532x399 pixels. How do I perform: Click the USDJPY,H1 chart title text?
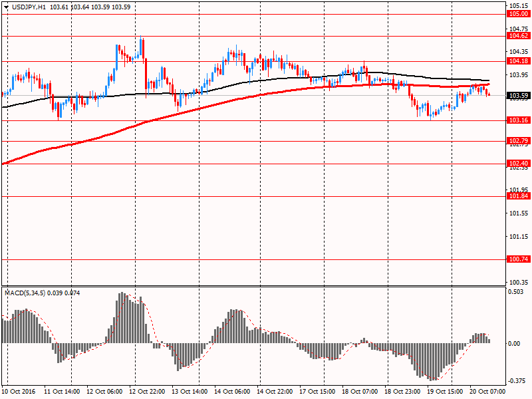[x=29, y=7]
